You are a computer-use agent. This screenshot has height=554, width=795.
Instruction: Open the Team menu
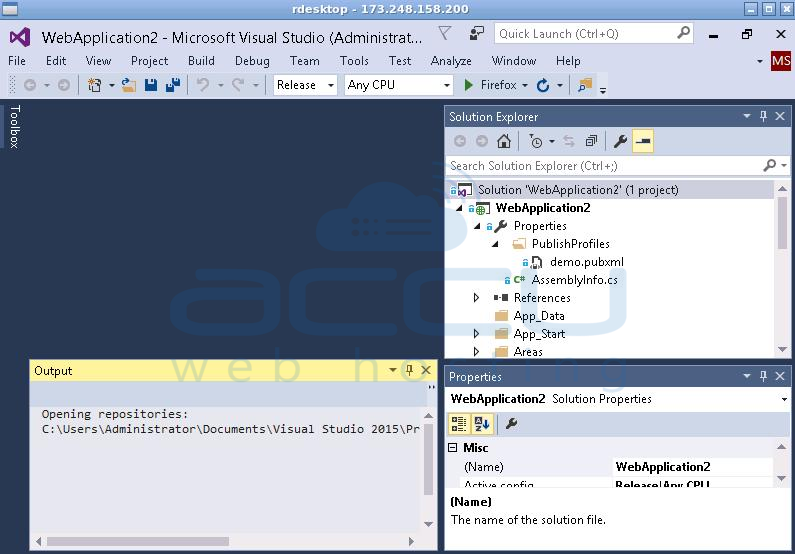[x=305, y=61]
